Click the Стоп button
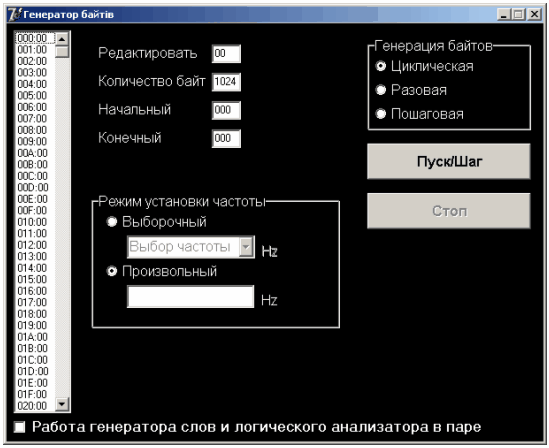 [449, 211]
